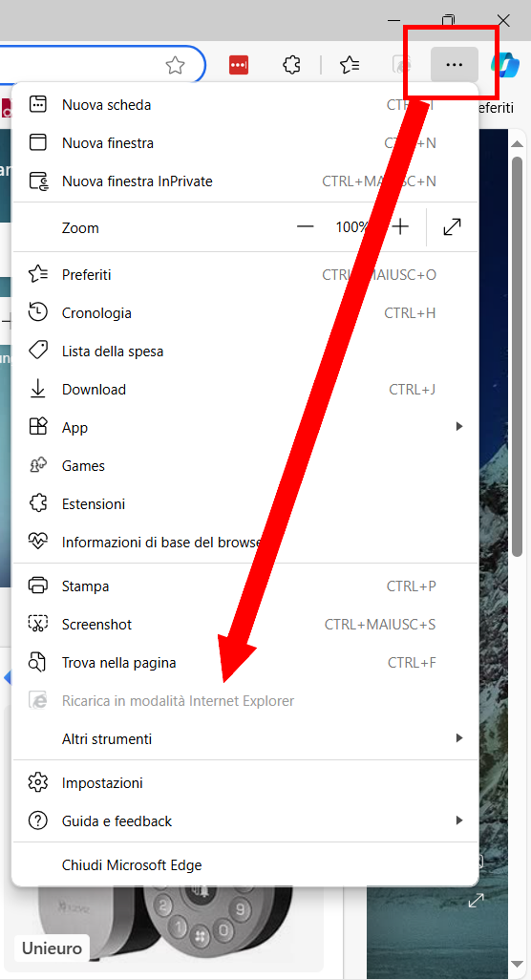Select Screenshot menu item
Image resolution: width=531 pixels, height=980 pixels.
[244, 624]
